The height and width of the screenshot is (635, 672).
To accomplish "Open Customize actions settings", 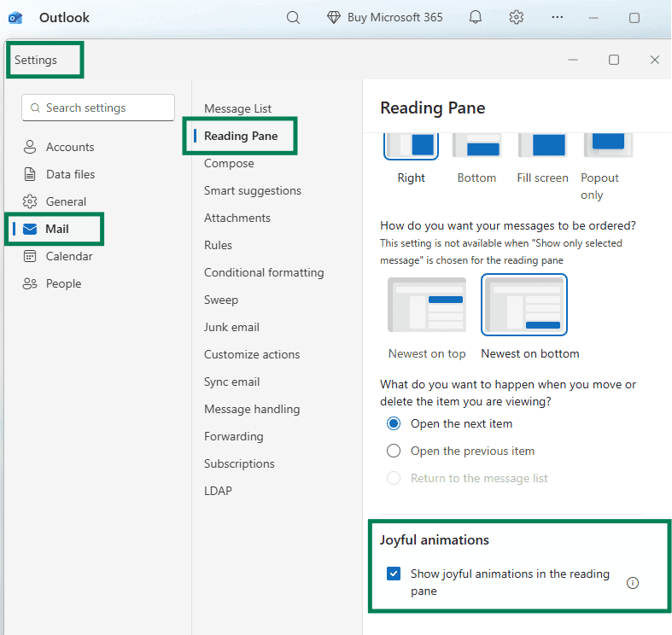I will [252, 355].
